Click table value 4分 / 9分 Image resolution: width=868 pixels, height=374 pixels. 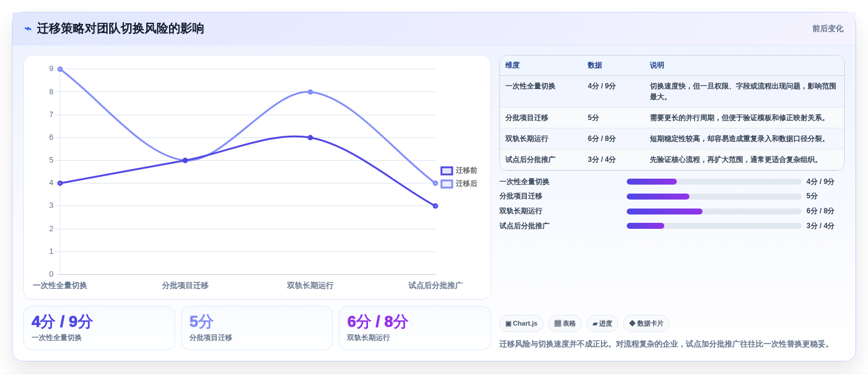(602, 86)
